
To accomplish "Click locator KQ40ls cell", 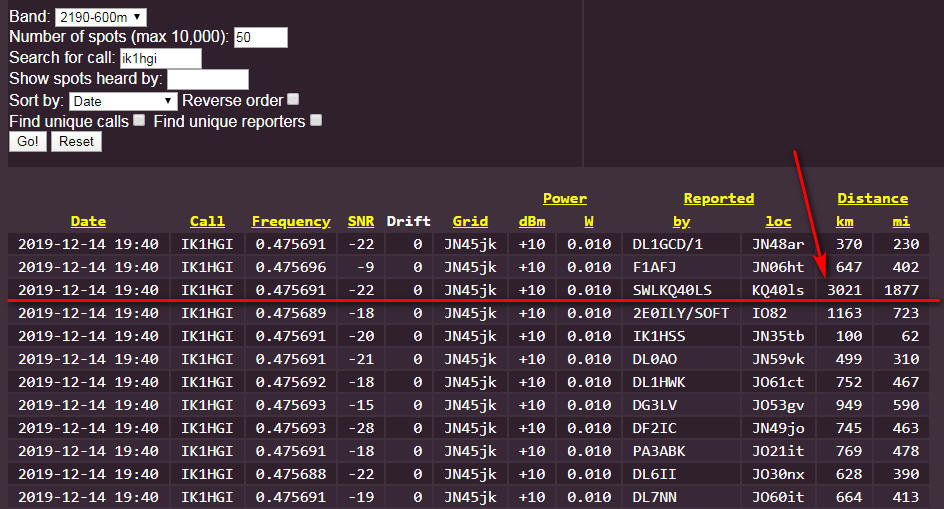I will (778, 290).
